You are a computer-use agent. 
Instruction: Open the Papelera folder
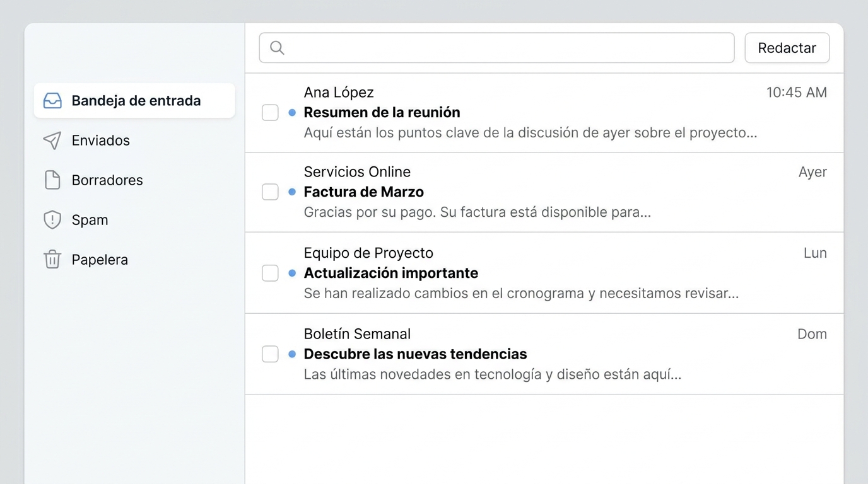click(134, 260)
